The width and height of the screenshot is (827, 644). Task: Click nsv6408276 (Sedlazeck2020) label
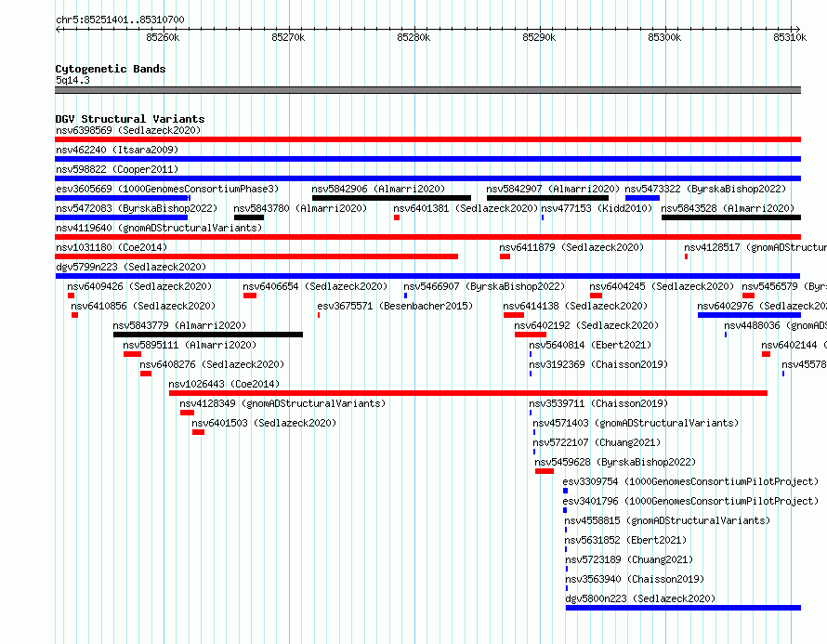(x=212, y=364)
